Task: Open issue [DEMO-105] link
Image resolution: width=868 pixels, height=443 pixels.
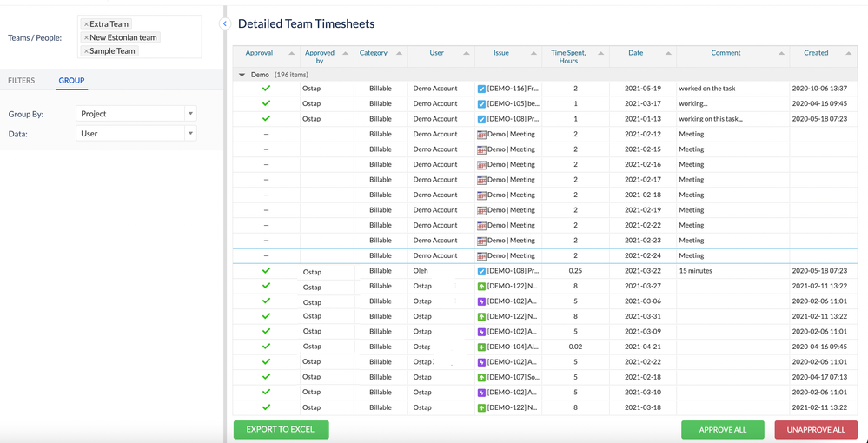Action: coord(513,103)
